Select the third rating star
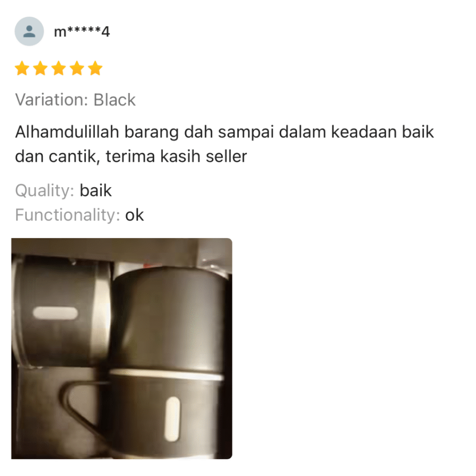This screenshot has height=476, width=476. (59, 68)
